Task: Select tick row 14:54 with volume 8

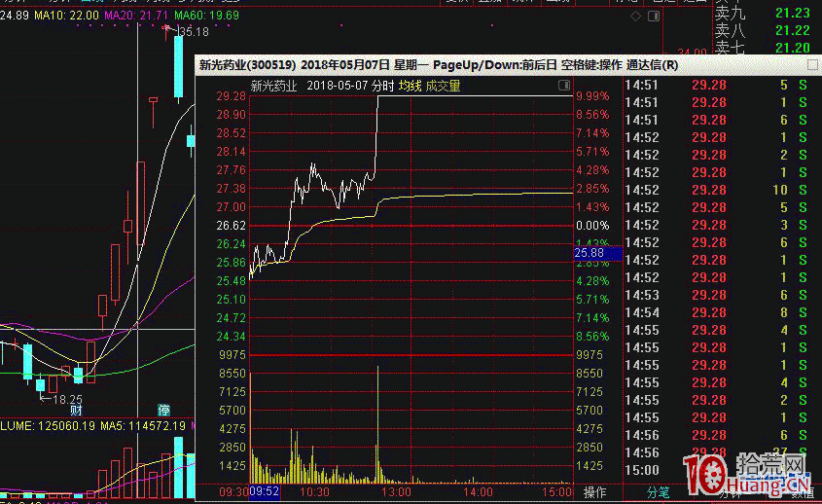Action: [x=717, y=312]
